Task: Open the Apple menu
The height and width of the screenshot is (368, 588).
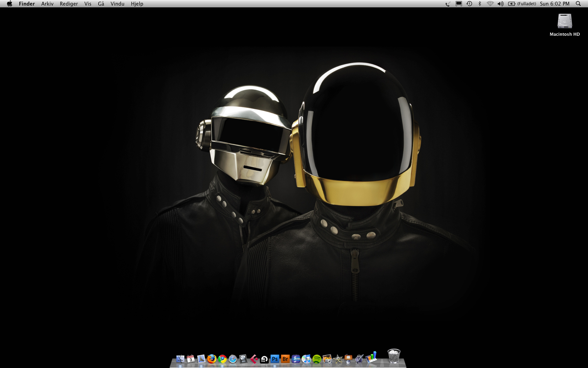Action: click(9, 4)
